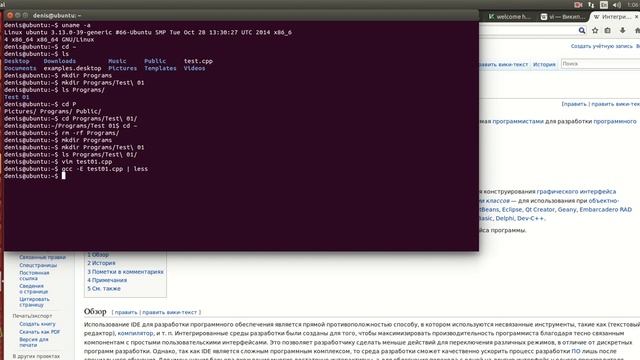Follow the графического интерфейса link
The height and width of the screenshot is (360, 640).
[576, 191]
